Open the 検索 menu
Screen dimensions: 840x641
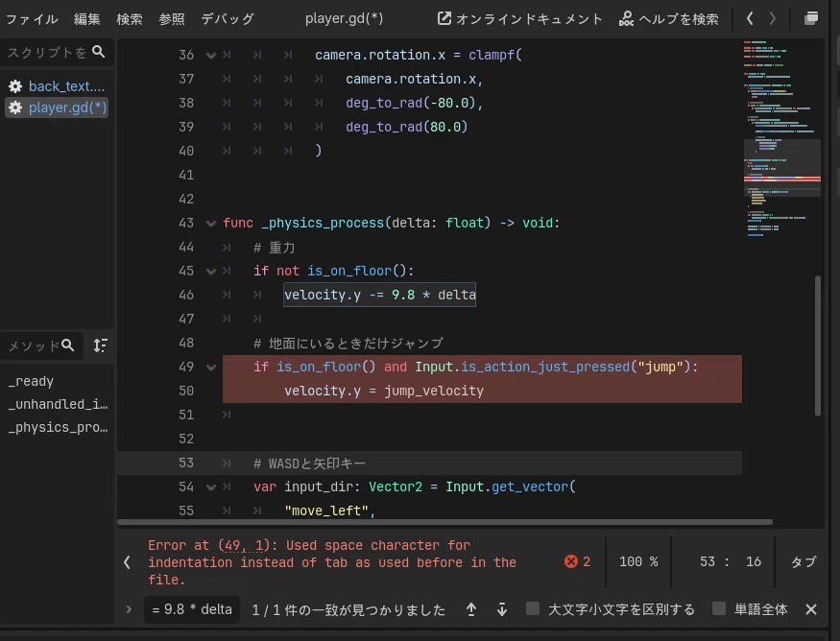click(129, 19)
